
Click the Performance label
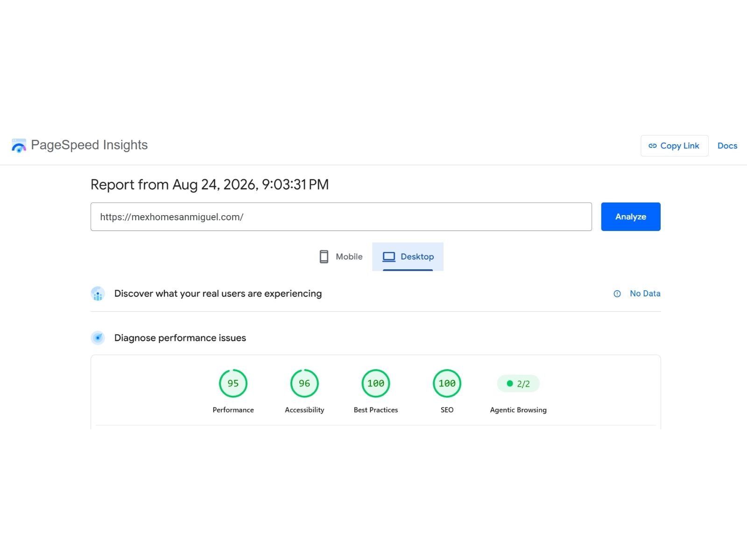point(233,410)
